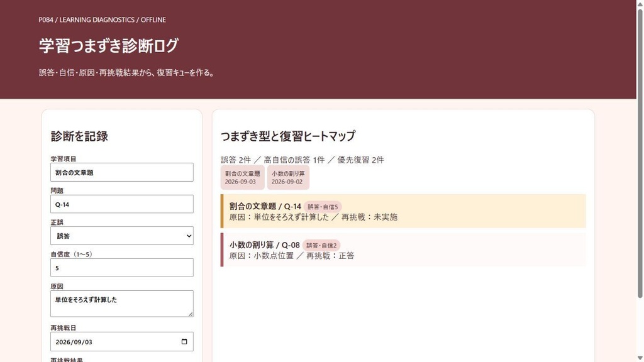
Task: Click the page title 学習つまずき診断ログ
Action: 108,45
